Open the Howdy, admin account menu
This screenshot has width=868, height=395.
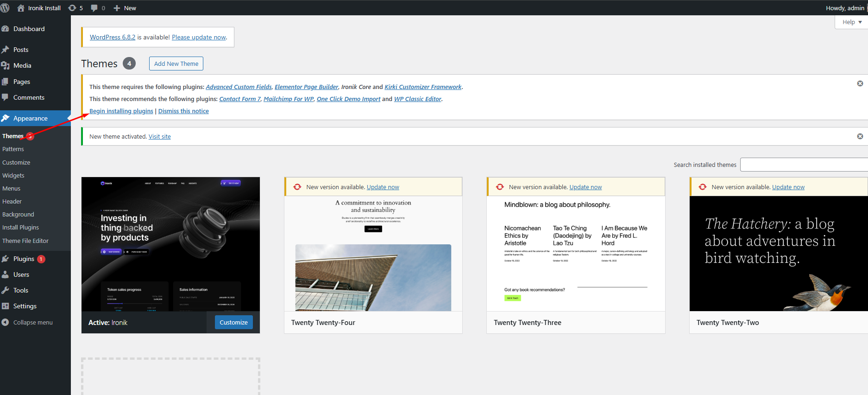(844, 8)
